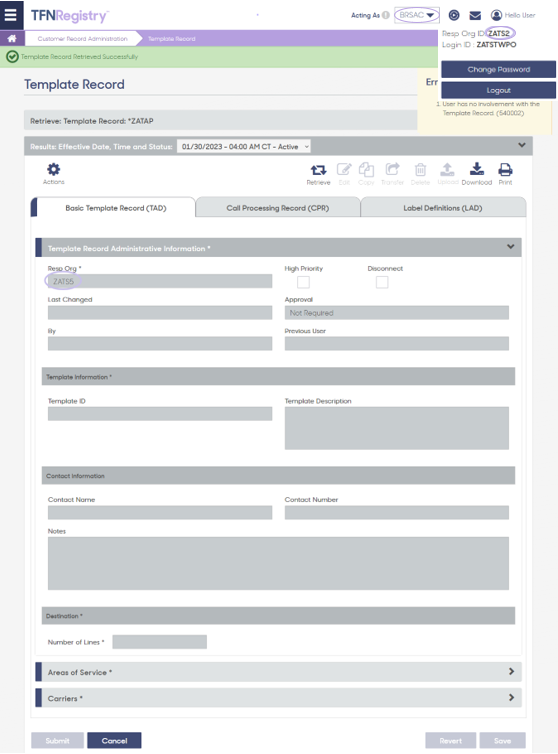Image resolution: width=558 pixels, height=754 pixels.
Task: Click the Hello User profile icon
Action: tap(496, 15)
